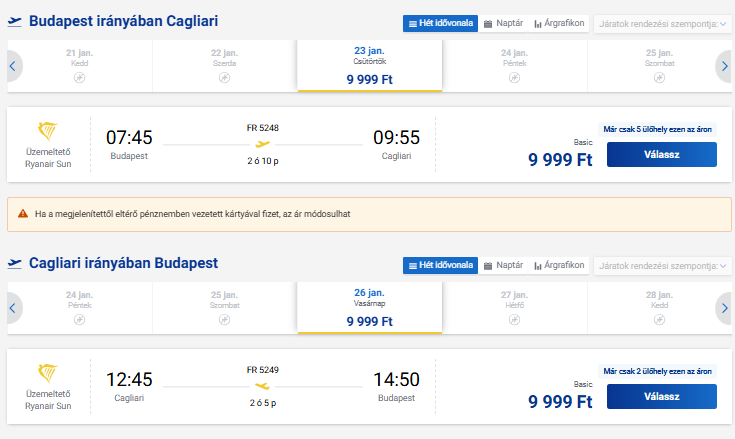Click the Ryanair harp logo on flight FR 5249

[48, 373]
